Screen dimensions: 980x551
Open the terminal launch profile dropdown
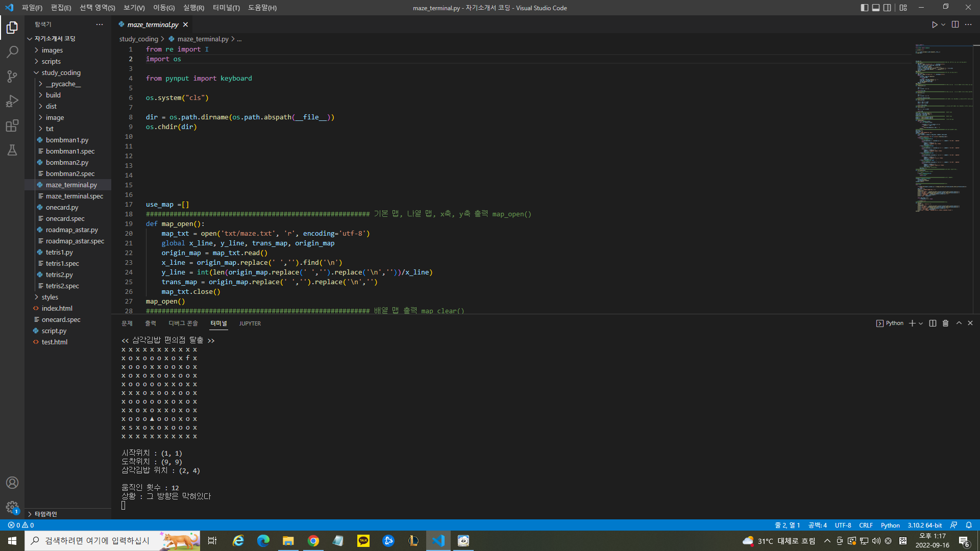921,323
